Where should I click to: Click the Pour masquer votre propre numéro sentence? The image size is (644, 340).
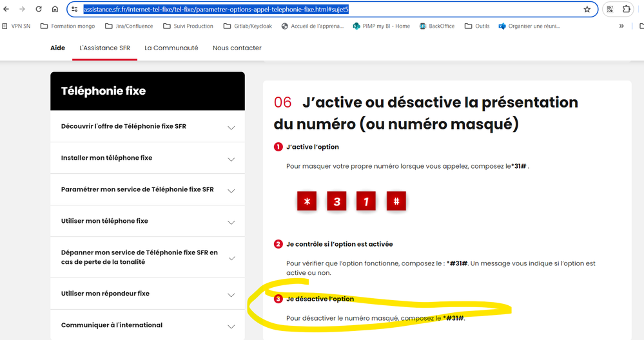[407, 166]
